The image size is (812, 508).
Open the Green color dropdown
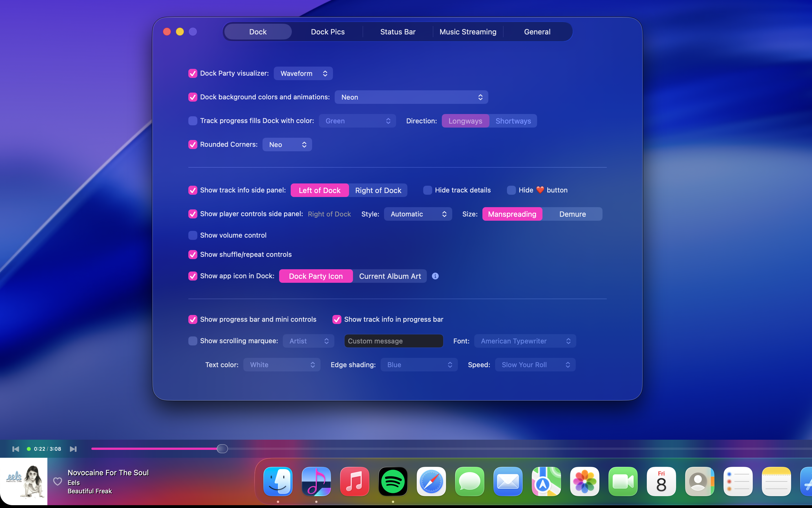click(x=357, y=121)
